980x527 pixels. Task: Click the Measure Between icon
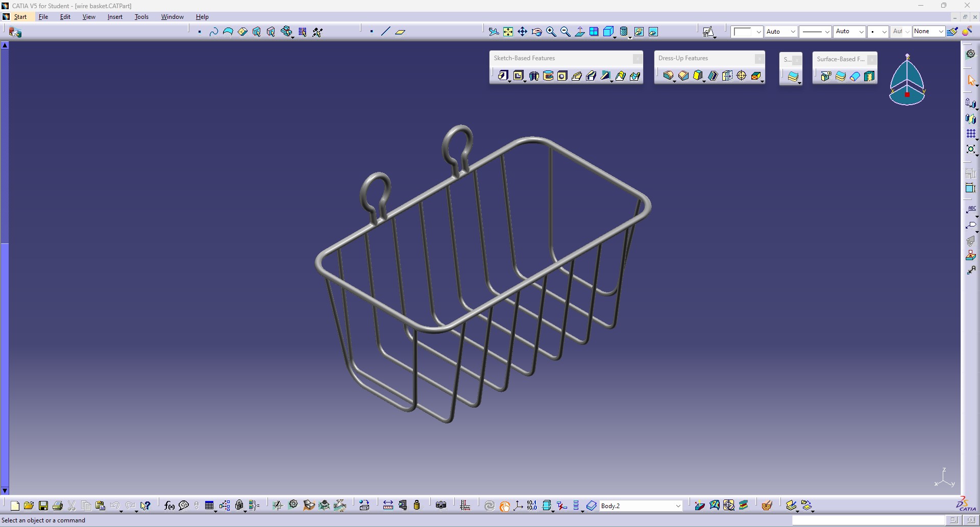coord(388,506)
